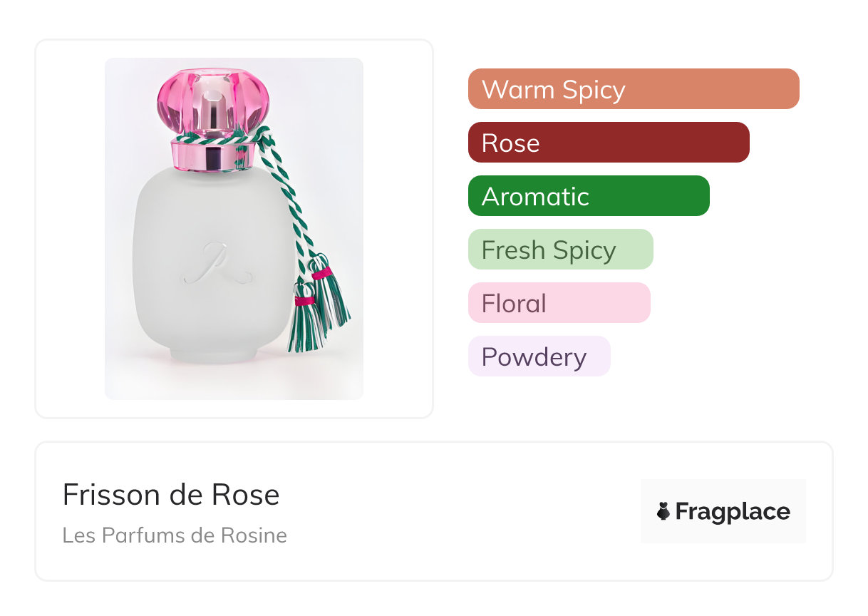Click the Fragplace perfume bottle logo icon
Image resolution: width=868 pixels, height=616 pixels.
tap(664, 511)
